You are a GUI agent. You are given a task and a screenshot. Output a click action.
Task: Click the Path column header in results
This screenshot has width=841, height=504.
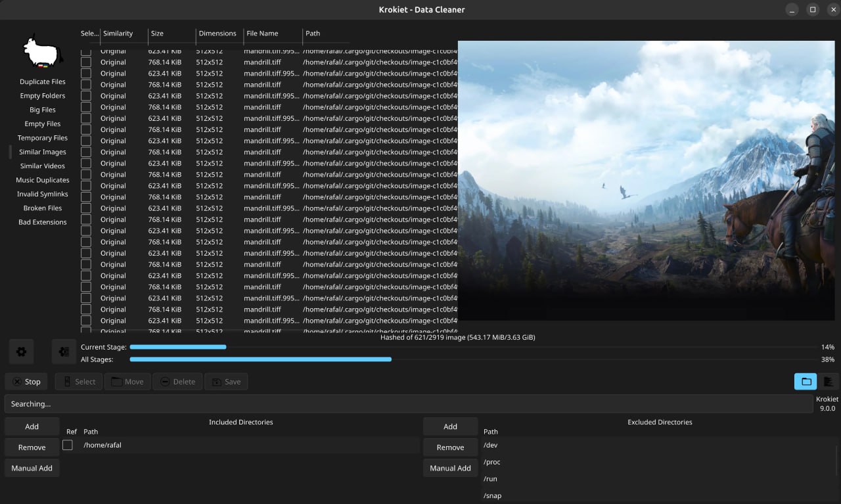coord(313,33)
